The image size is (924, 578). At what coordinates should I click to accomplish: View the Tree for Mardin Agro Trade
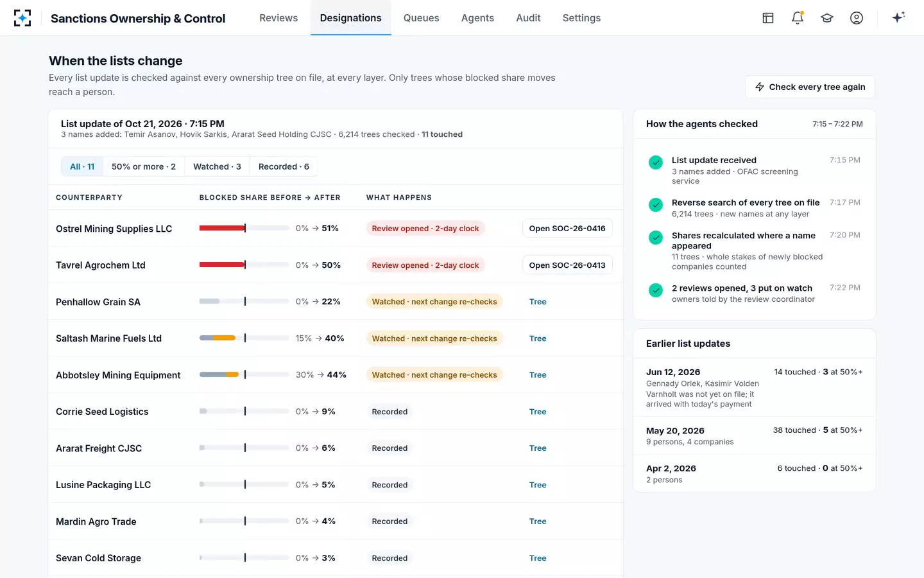pyautogui.click(x=538, y=521)
